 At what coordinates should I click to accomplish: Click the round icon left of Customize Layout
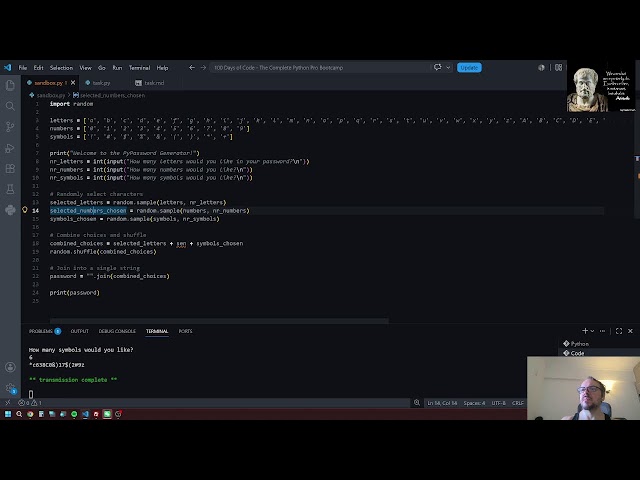(541, 67)
